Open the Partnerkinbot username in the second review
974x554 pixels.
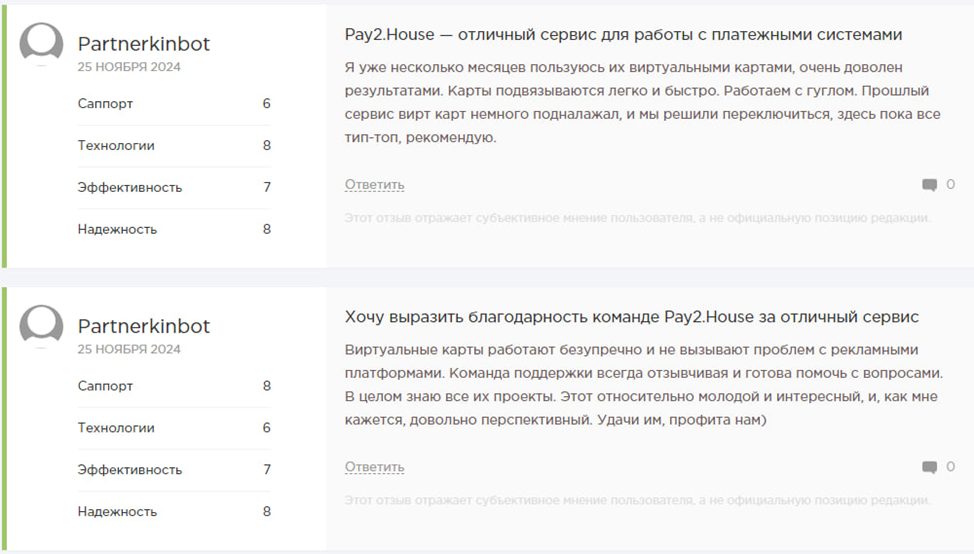143,326
